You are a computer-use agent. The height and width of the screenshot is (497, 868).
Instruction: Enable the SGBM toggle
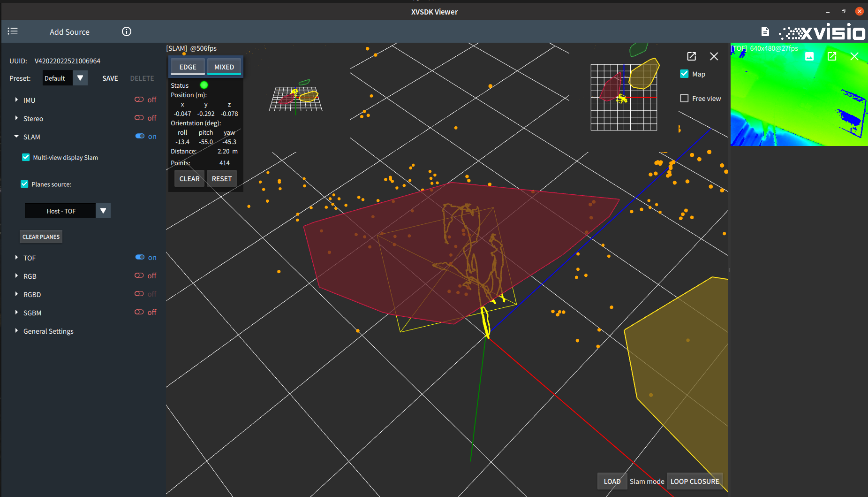click(x=139, y=312)
